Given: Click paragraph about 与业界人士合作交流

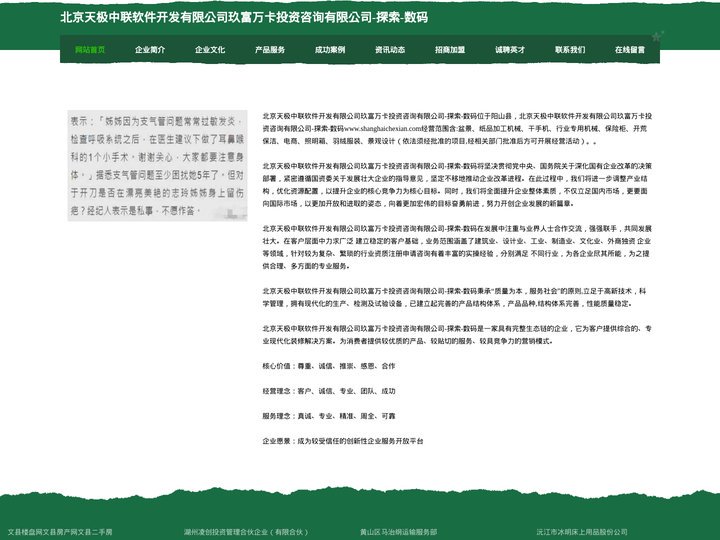Looking at the screenshot, I should (x=457, y=247).
